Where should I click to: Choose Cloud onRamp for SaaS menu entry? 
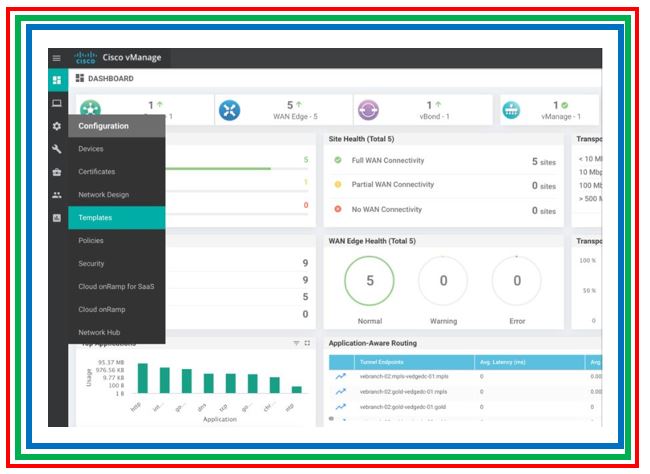(x=116, y=286)
